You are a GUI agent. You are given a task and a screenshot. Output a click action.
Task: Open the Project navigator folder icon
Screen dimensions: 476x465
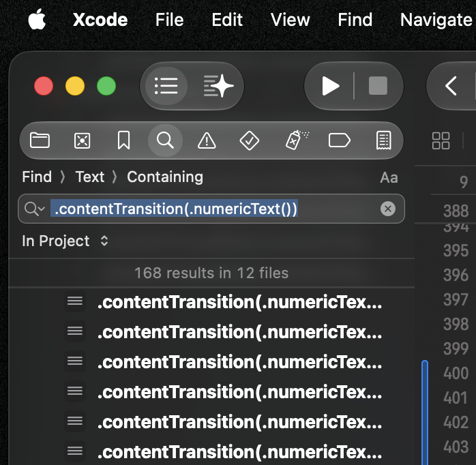click(40, 140)
